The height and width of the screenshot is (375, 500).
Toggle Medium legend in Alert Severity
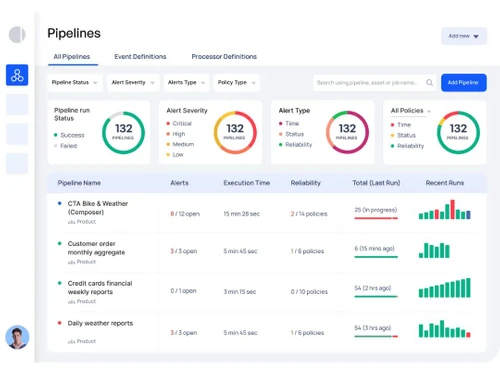point(180,144)
